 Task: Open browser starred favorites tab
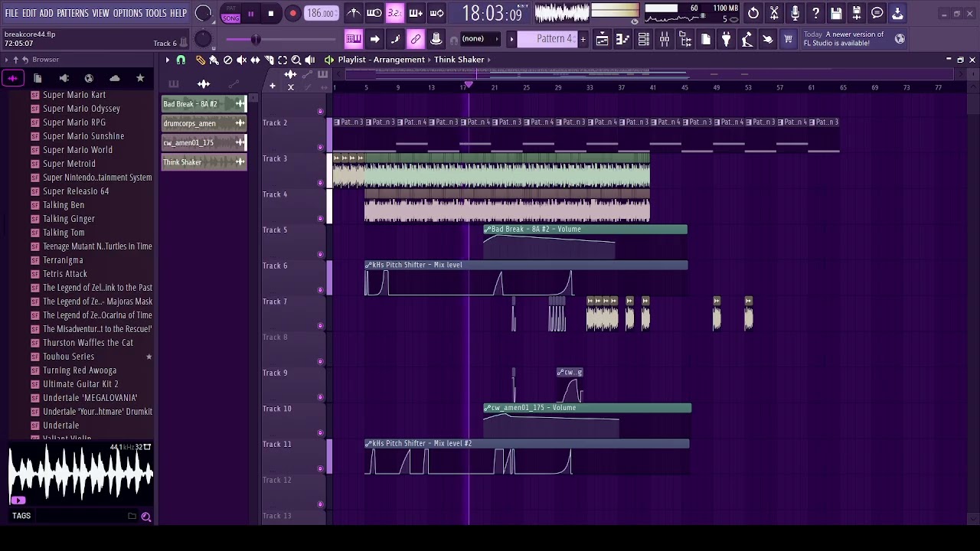coord(140,78)
